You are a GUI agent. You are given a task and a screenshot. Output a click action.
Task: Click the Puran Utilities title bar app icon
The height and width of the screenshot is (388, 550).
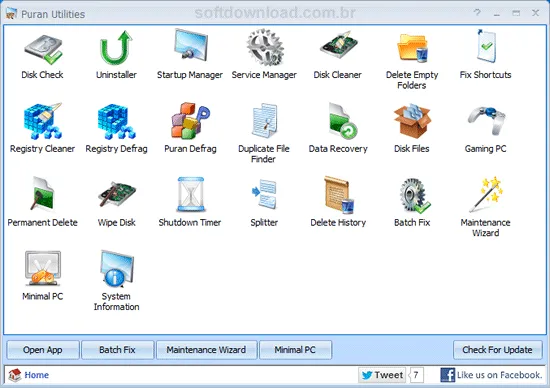click(11, 13)
